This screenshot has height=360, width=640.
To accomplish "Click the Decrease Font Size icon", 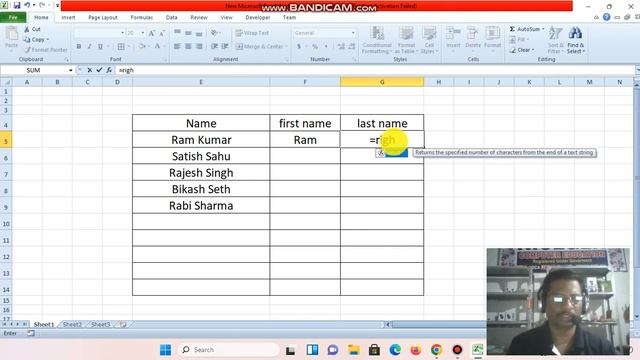I will point(162,33).
